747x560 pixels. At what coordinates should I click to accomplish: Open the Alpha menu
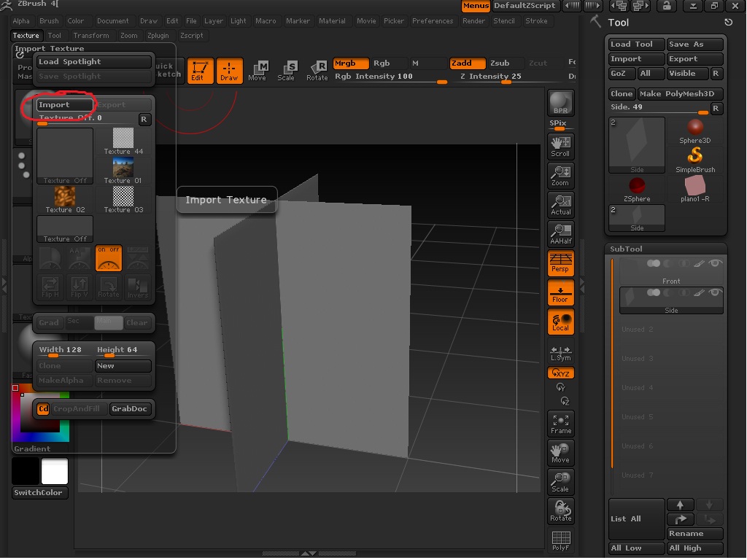point(21,21)
